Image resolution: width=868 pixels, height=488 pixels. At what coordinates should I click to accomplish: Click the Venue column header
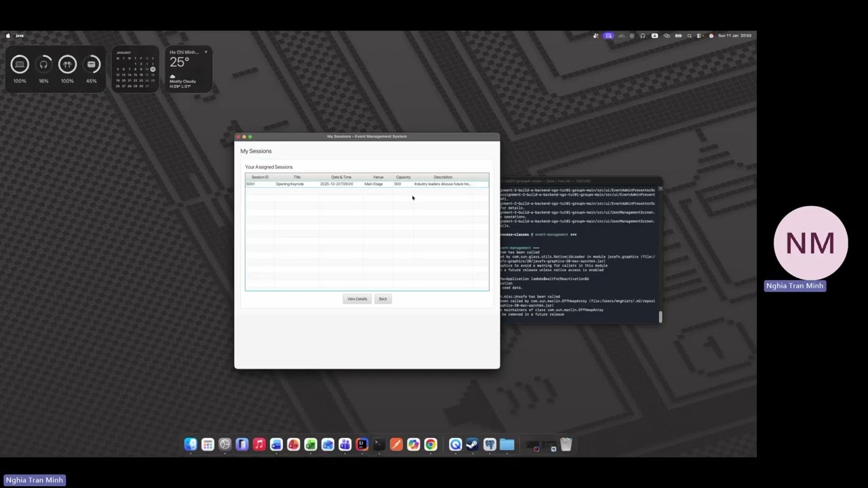pos(378,177)
